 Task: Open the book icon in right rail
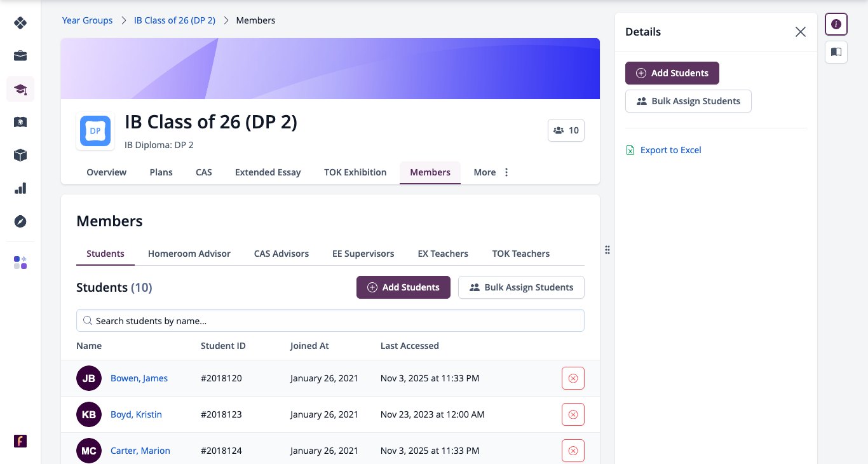click(x=836, y=52)
